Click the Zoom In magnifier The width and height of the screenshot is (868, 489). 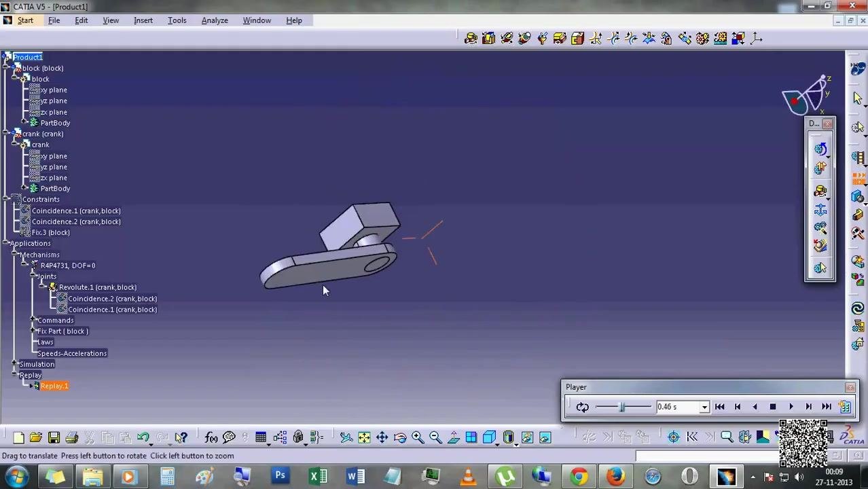click(418, 438)
